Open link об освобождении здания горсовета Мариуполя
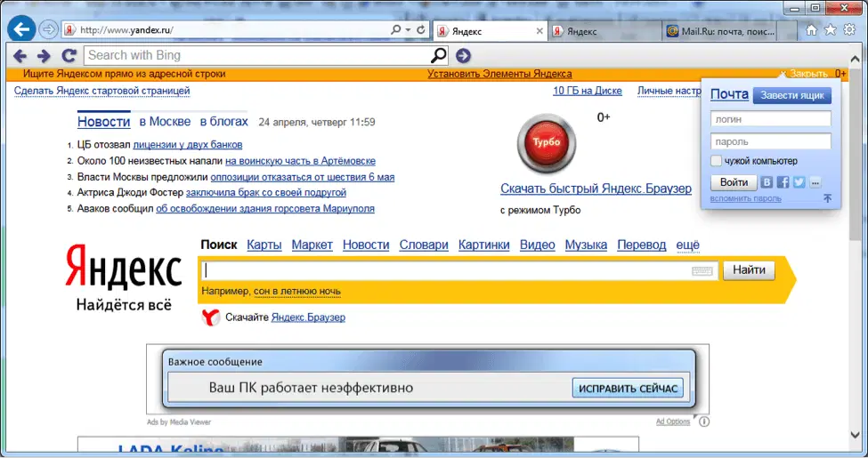This screenshot has width=868, height=458. 265,208
